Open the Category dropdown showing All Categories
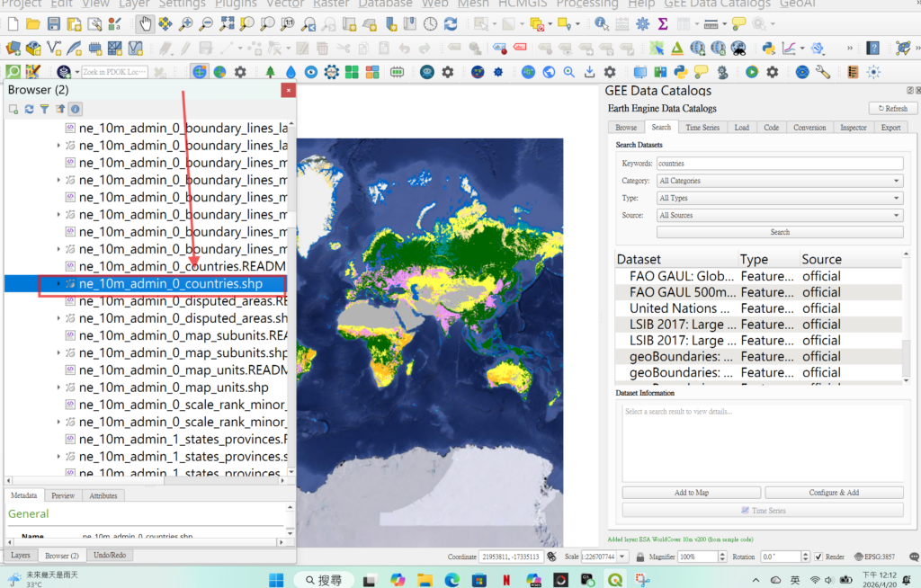Screen dimensions: 921x588 point(779,181)
